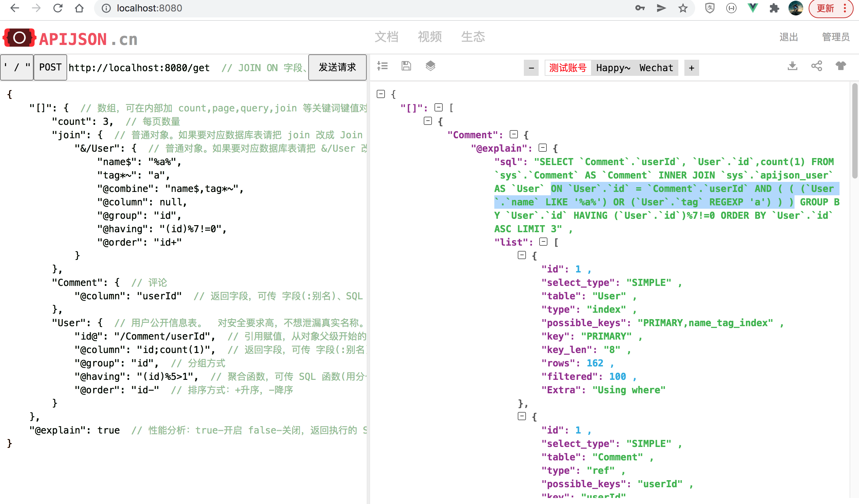Click the 退出 logout link
This screenshot has width=859, height=504.
(788, 37)
